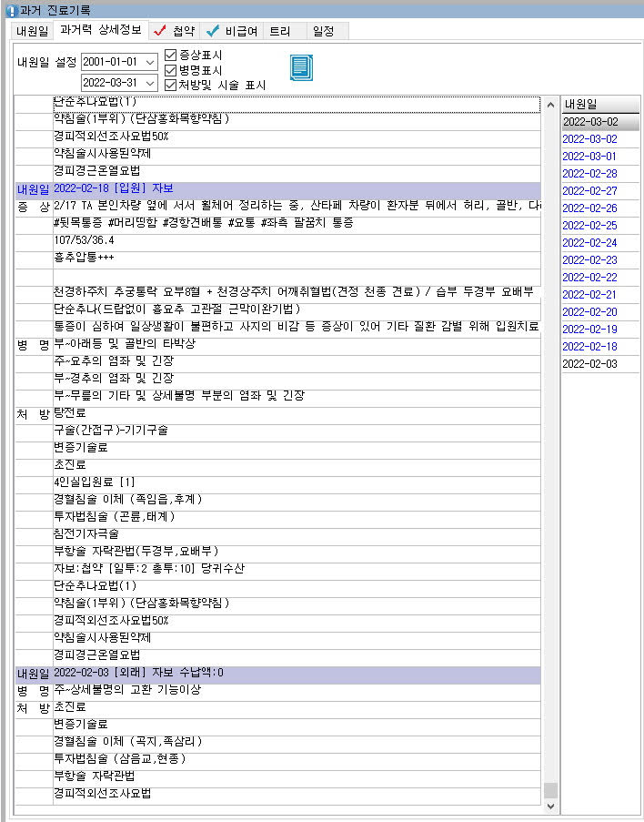The image size is (644, 822).
Task: Open the 트리 tab
Action: [x=279, y=31]
